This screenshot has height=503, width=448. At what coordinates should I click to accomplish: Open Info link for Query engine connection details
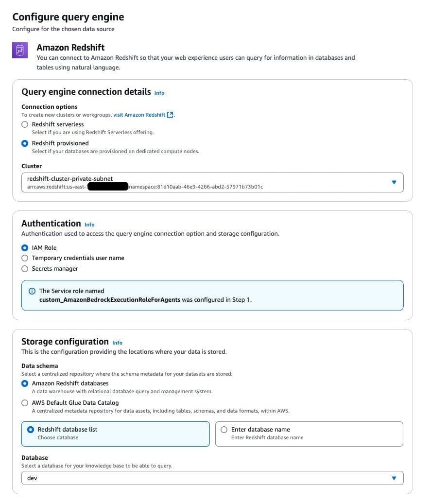coord(159,93)
